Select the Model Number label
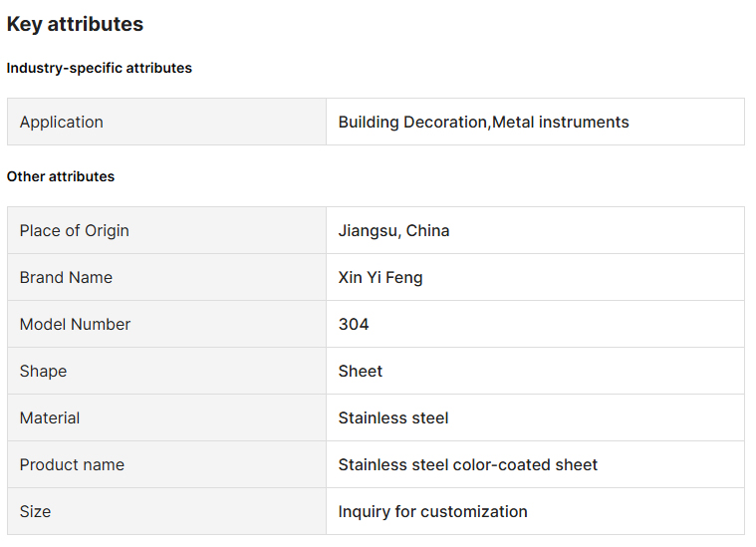 [x=75, y=325]
